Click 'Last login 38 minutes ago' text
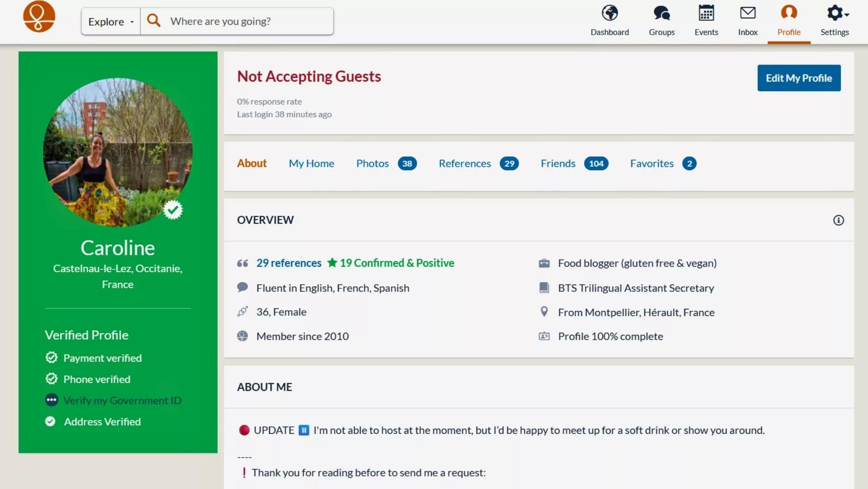The height and width of the screenshot is (489, 868). (x=284, y=114)
